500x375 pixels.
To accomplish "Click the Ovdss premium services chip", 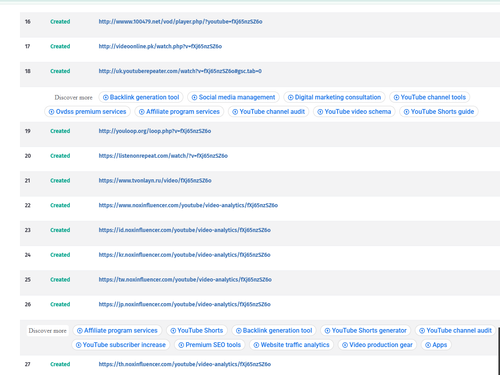I will tap(87, 112).
